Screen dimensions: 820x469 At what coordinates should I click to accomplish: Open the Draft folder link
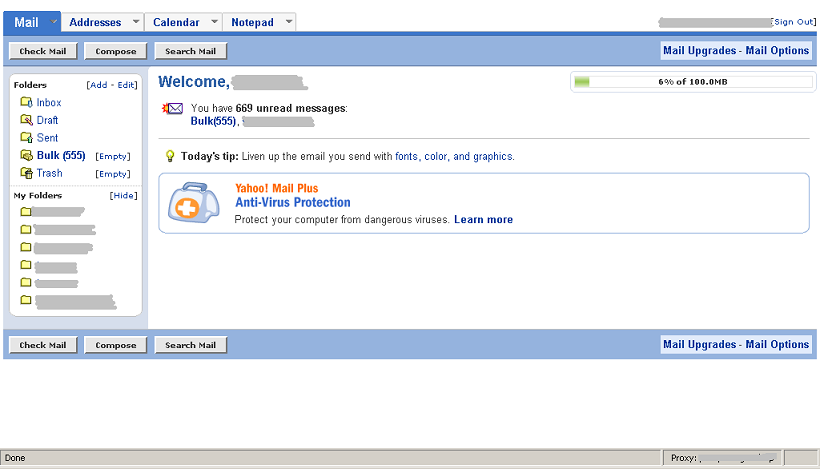pos(47,120)
